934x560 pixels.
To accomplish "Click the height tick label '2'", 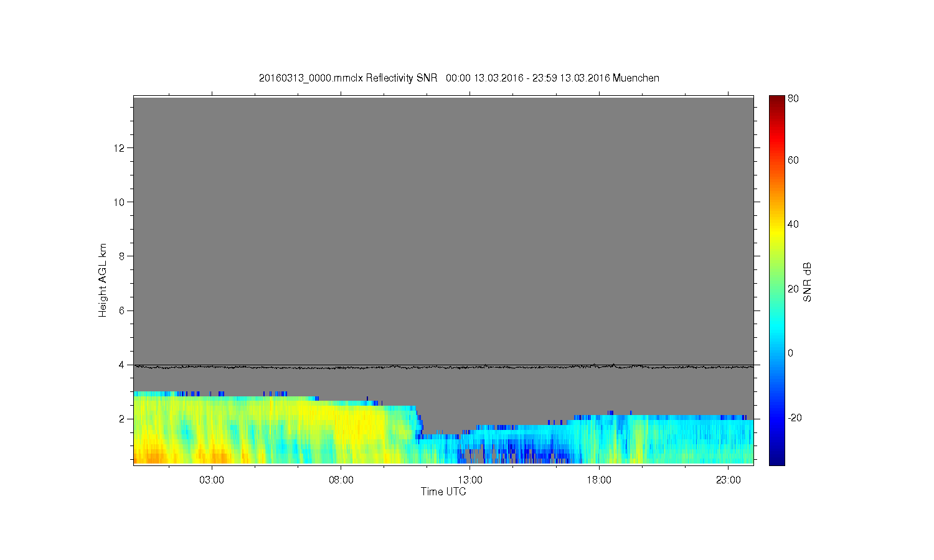I will (122, 419).
